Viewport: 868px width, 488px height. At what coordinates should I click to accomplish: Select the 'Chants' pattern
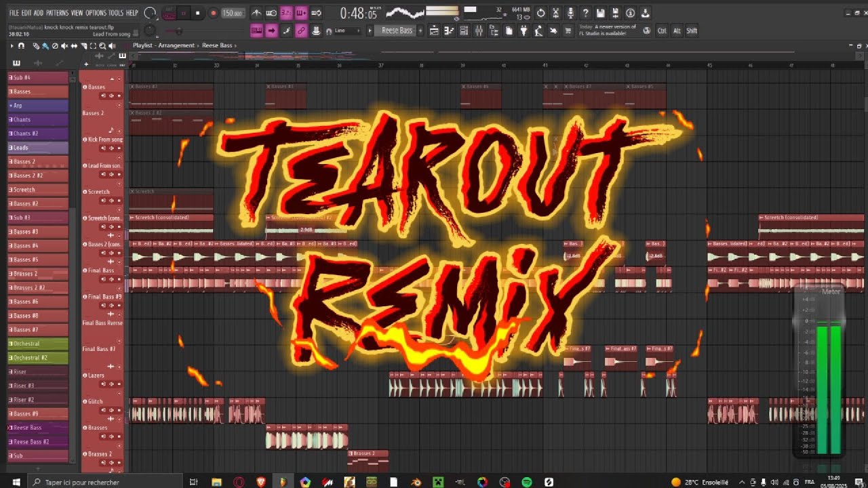38,119
